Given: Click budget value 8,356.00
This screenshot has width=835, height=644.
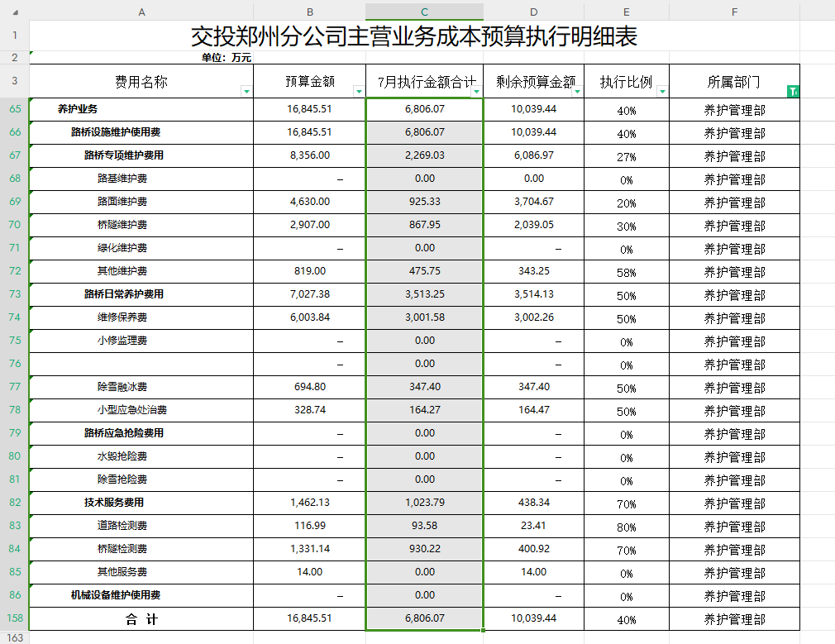Looking at the screenshot, I should coord(310,155).
